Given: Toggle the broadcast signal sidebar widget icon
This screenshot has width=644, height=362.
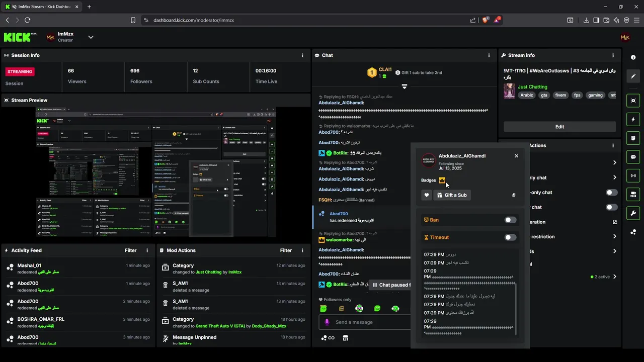Looking at the screenshot, I should (633, 175).
